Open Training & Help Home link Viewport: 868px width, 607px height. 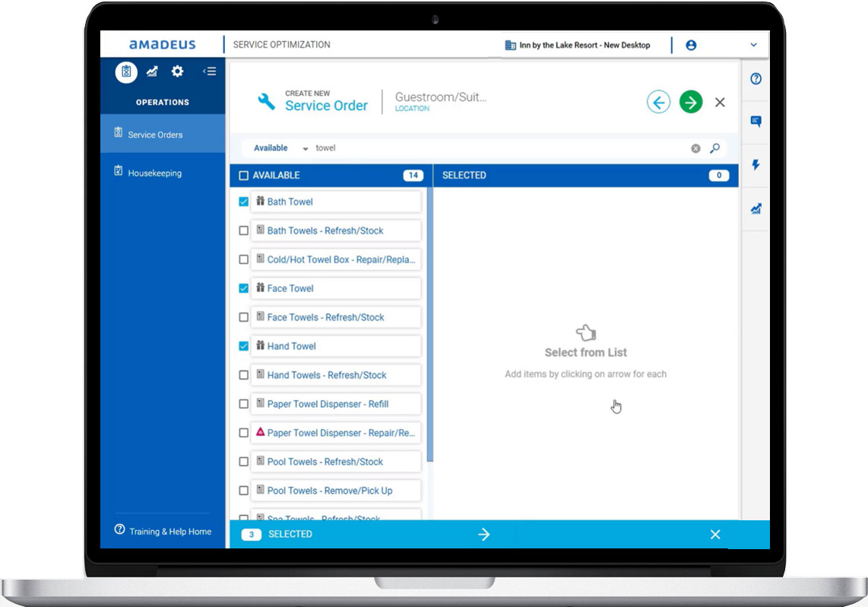[x=163, y=531]
